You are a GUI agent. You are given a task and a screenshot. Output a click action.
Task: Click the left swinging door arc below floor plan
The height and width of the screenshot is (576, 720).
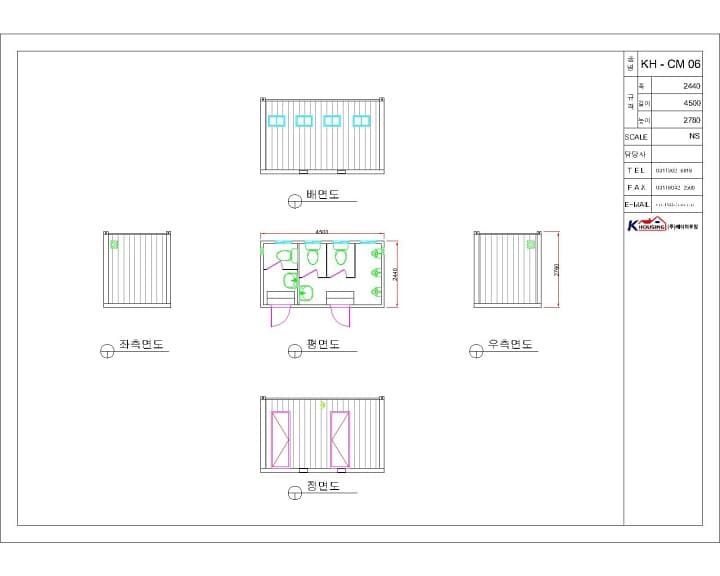pos(281,316)
